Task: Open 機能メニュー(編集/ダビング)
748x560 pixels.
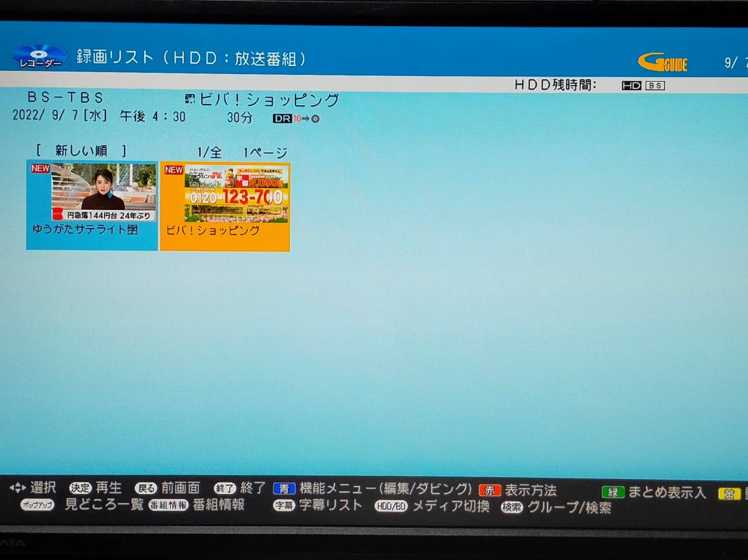Action: pos(386,489)
